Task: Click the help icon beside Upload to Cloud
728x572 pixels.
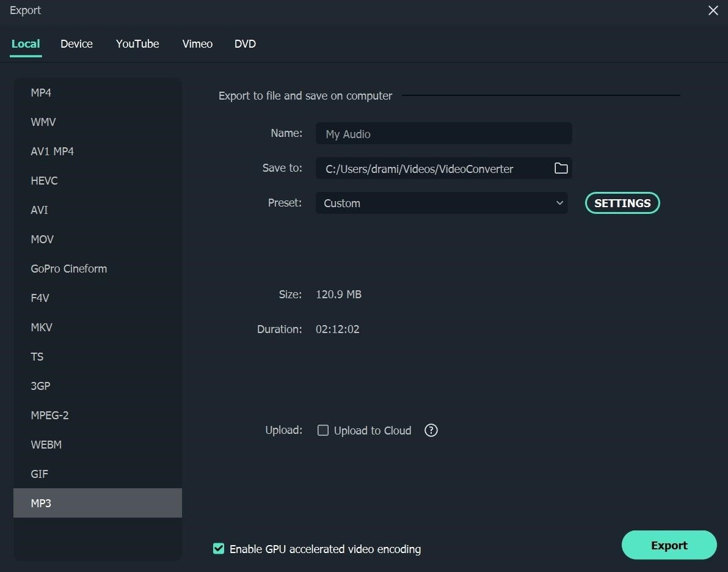Action: click(x=431, y=430)
